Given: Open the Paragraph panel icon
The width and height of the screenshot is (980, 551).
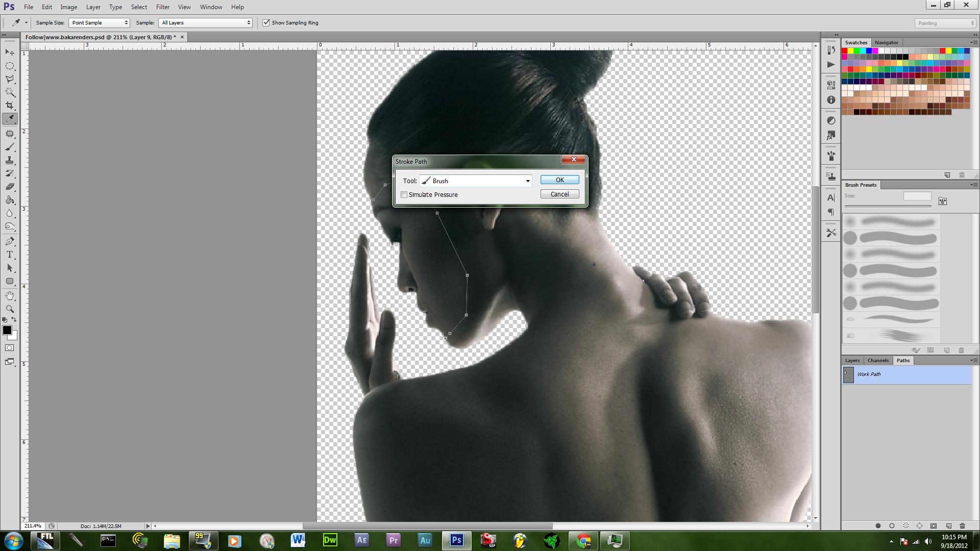Looking at the screenshot, I should coord(831,212).
